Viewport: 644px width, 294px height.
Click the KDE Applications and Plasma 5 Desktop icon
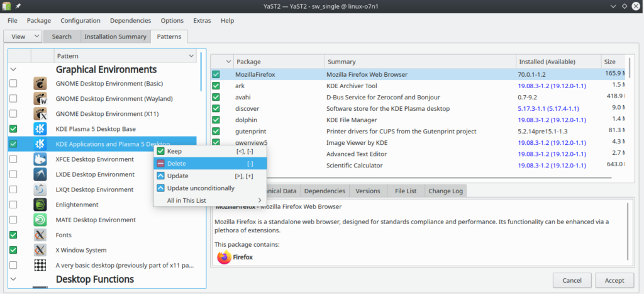[40, 144]
